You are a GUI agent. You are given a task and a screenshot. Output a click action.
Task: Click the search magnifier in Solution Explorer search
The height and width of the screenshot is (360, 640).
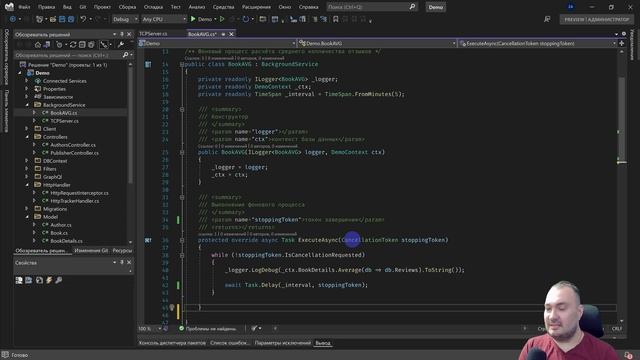click(126, 55)
